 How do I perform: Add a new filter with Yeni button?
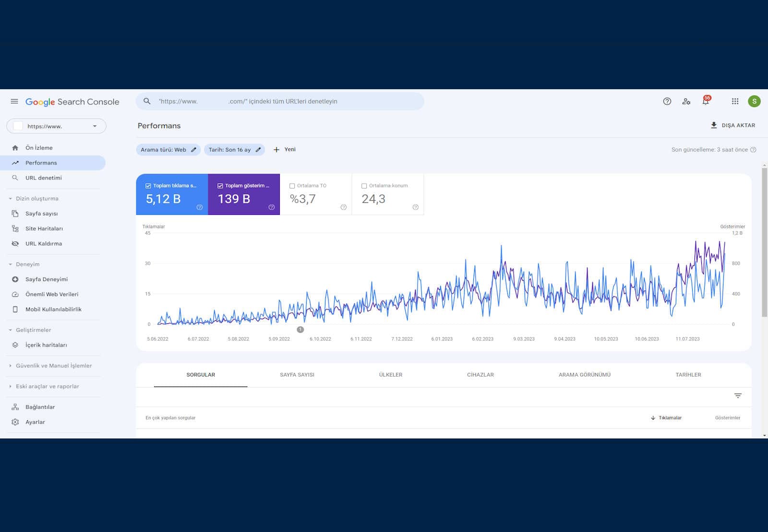pos(284,150)
